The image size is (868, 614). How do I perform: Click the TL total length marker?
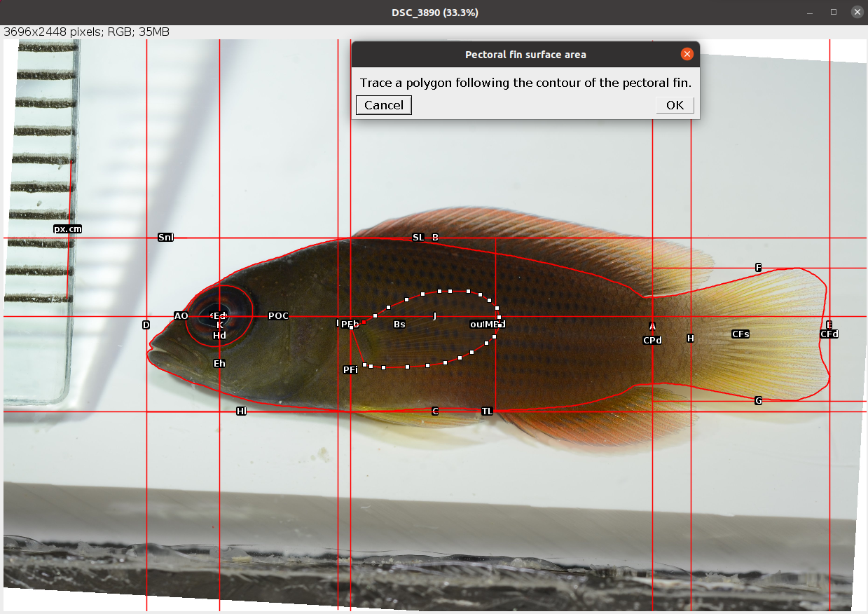tap(487, 411)
